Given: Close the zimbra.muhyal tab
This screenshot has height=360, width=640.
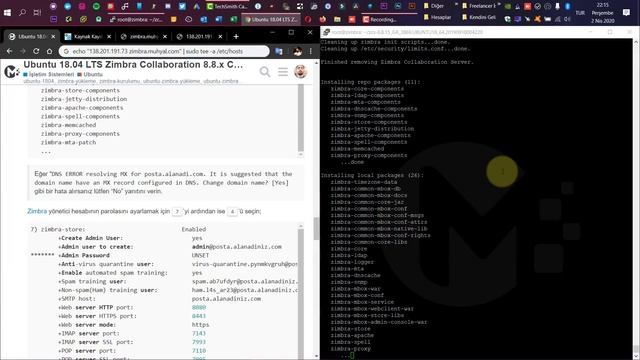Looking at the screenshot, I should point(165,37).
